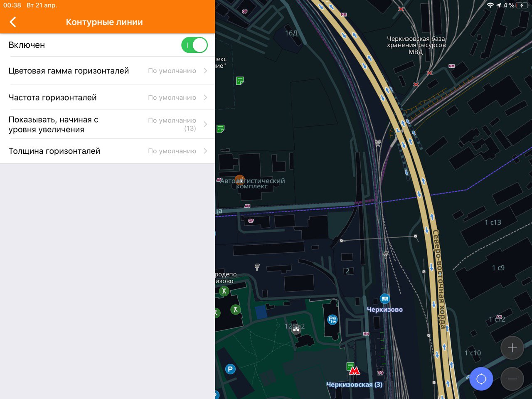Tap building label 1 с9
532x399 pixels.
498,268
